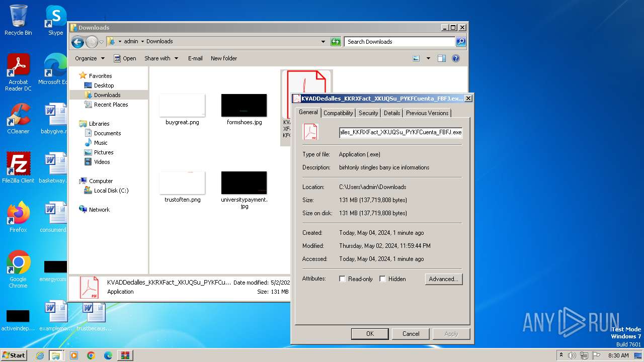644x362 pixels.
Task: Expand the views options dropdown arrow
Action: click(428, 58)
